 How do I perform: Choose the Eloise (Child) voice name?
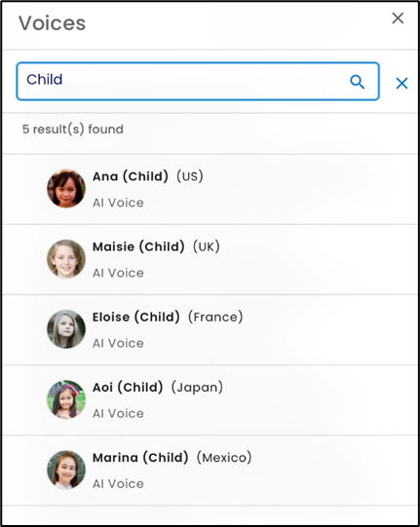pyautogui.click(x=136, y=317)
